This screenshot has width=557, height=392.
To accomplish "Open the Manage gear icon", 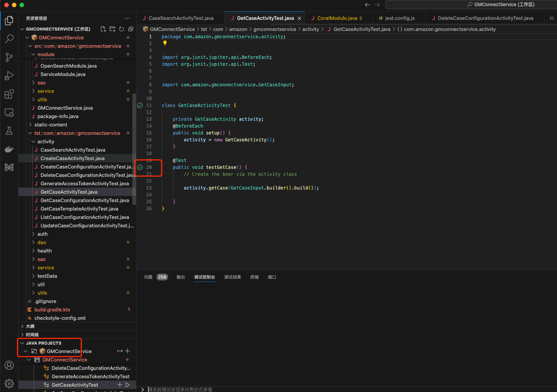I will 9,383.
